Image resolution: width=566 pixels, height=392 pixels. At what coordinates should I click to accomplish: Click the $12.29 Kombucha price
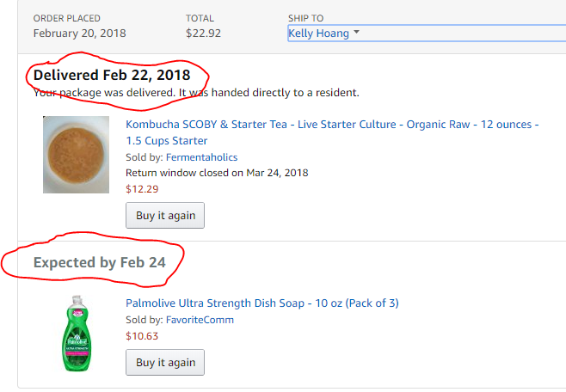143,189
